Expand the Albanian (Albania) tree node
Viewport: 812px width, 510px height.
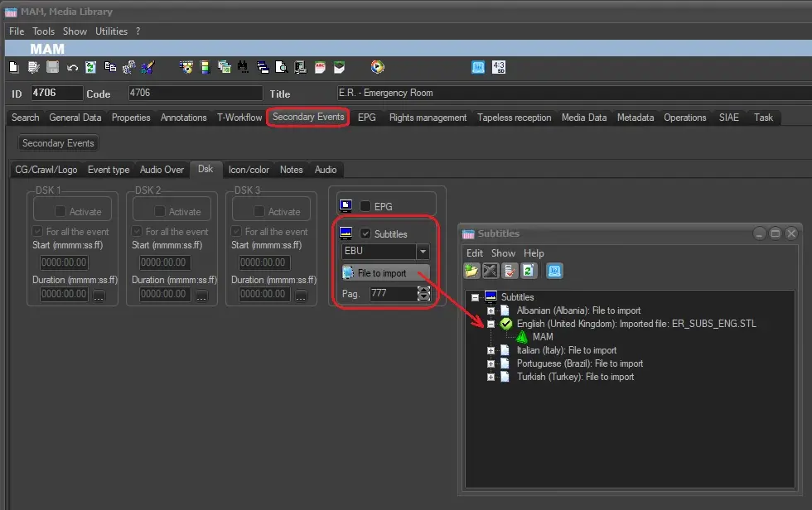click(x=491, y=310)
